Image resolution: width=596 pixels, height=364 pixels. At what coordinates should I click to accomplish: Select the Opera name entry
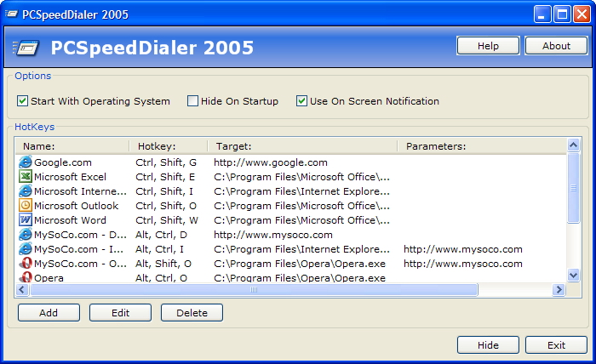click(49, 278)
